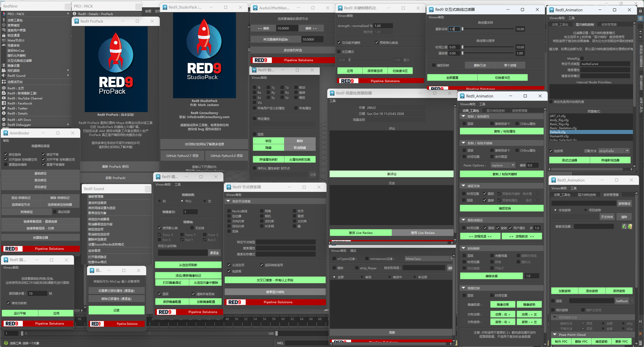Enable 绑定旋转 checkbox in AnimBinder
The image size is (644, 347).
pos(6,154)
